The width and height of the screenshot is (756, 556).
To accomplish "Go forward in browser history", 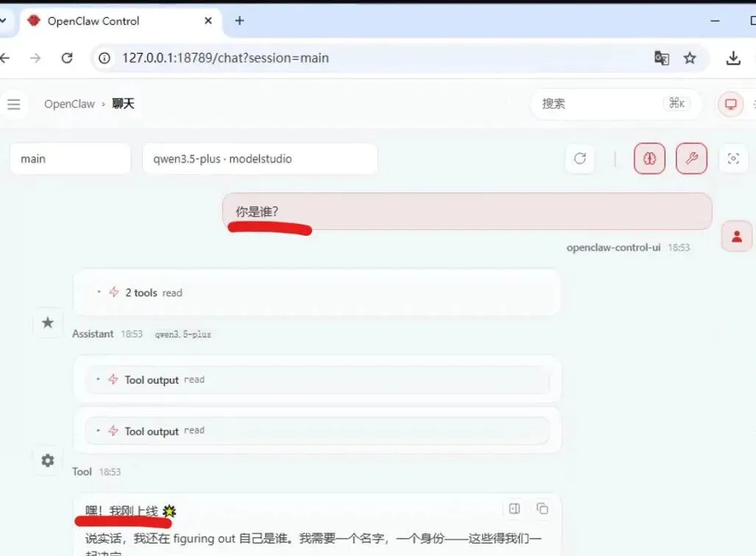I will tap(35, 58).
